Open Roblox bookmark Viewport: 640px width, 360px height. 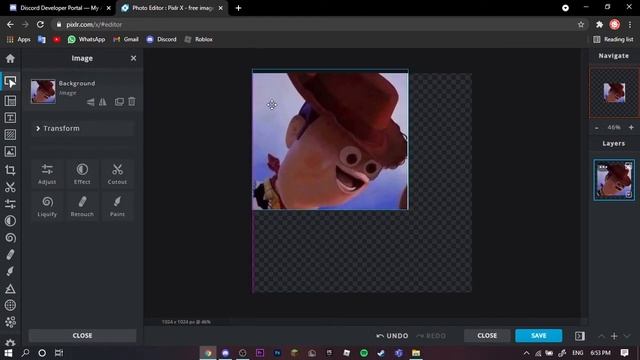[x=199, y=39]
